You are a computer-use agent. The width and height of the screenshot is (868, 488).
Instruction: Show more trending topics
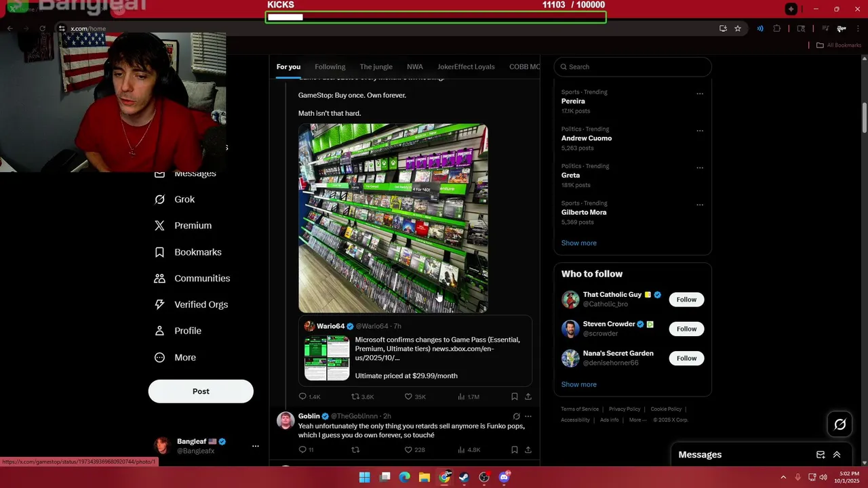pos(579,243)
